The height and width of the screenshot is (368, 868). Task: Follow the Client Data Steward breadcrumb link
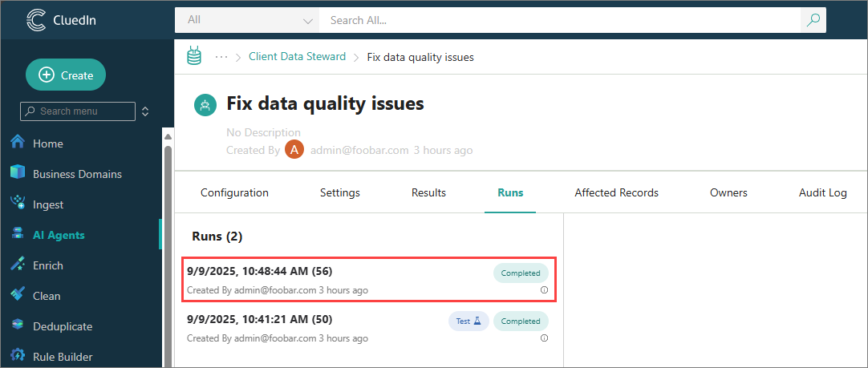point(297,57)
